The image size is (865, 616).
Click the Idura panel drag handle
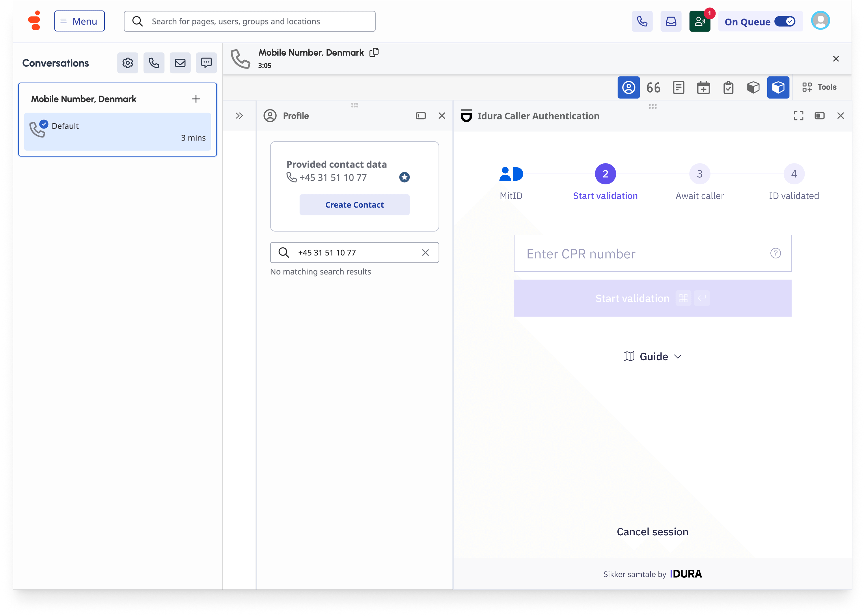(x=652, y=107)
